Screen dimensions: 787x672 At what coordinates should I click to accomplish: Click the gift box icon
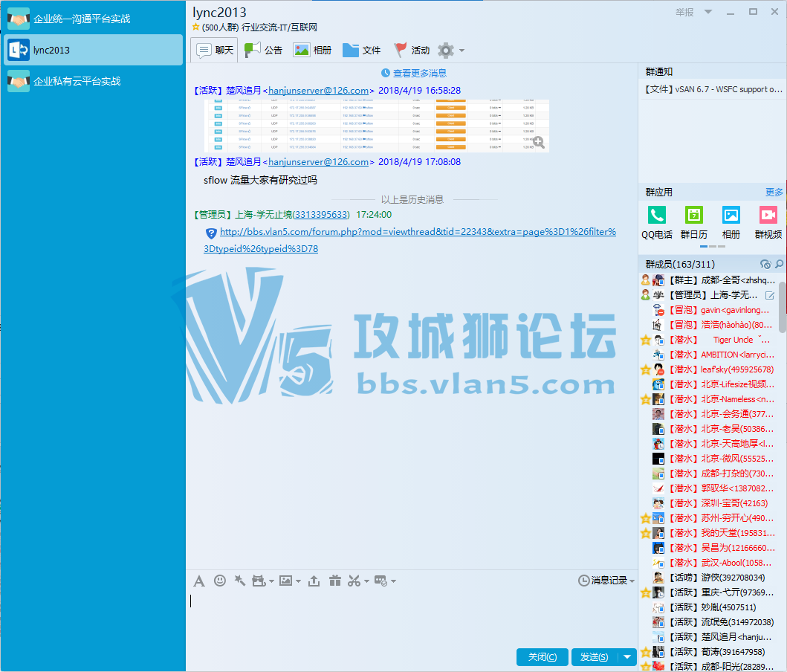coord(334,581)
